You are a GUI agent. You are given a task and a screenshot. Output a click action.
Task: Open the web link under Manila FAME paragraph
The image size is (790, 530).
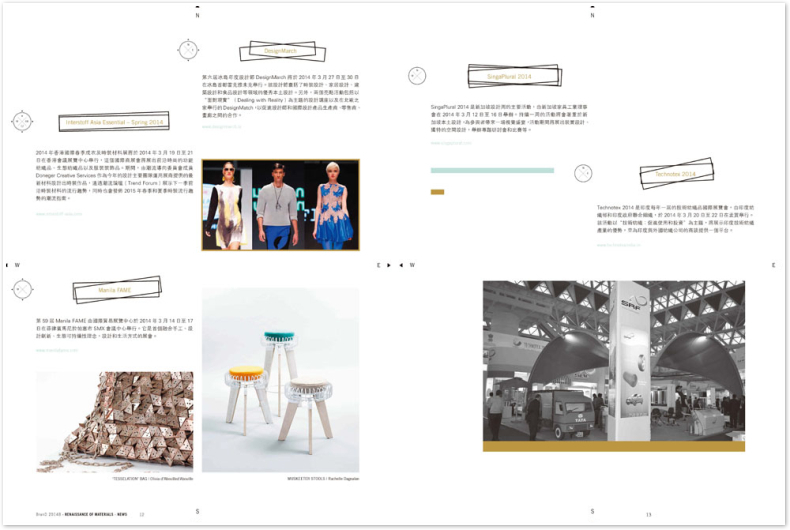coord(56,350)
